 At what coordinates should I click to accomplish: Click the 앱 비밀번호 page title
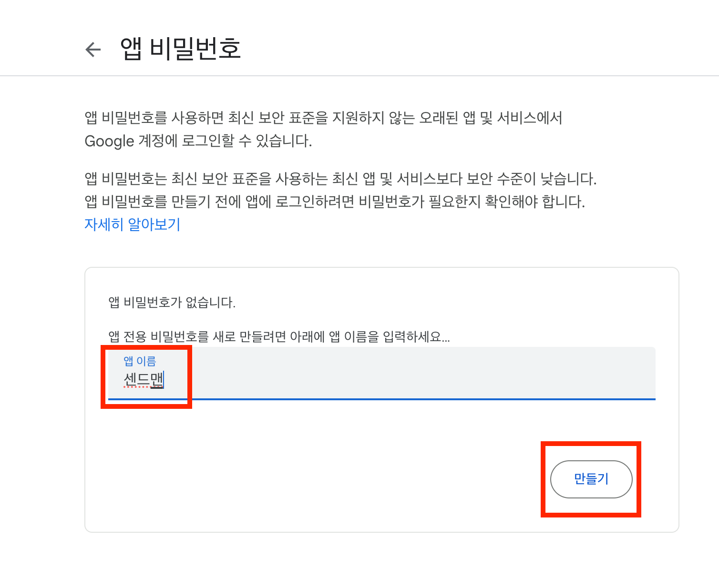click(181, 49)
